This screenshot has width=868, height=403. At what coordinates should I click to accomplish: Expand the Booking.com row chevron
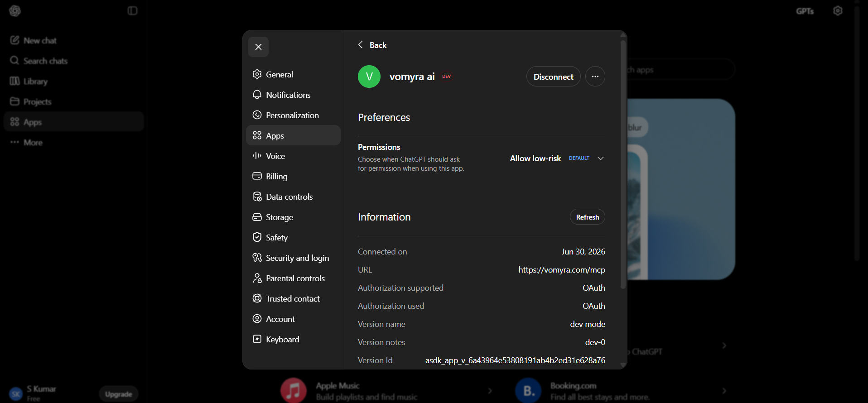click(x=724, y=390)
